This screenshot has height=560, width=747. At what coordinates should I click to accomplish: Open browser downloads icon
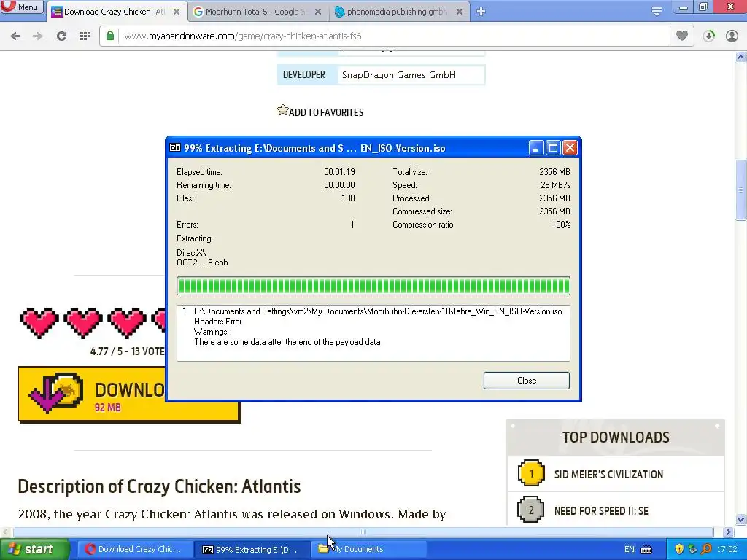point(708,36)
